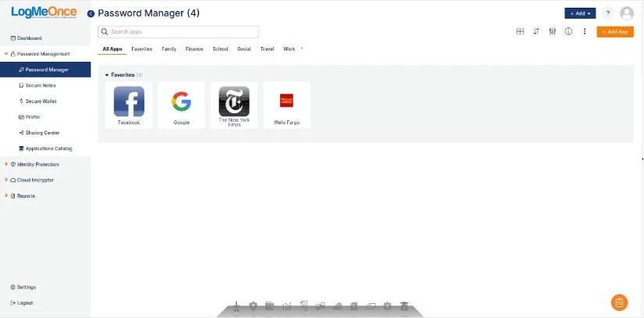Click the help question mark icon
This screenshot has height=318, width=644.
click(608, 13)
